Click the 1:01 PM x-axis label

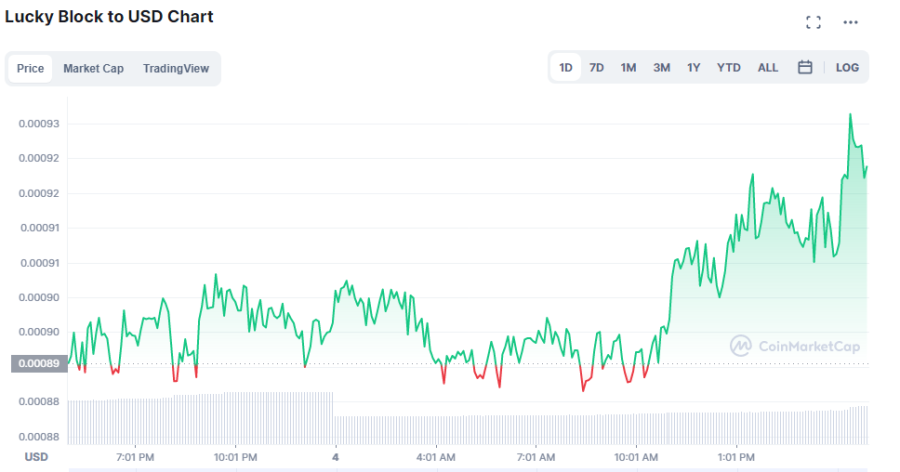(736, 458)
